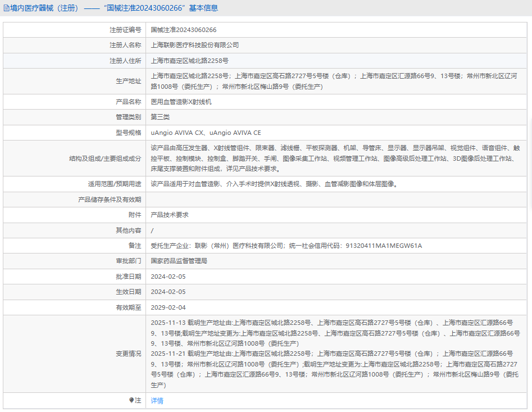Click the 管理类别 label
This screenshot has width=532, height=412.
(128, 117)
